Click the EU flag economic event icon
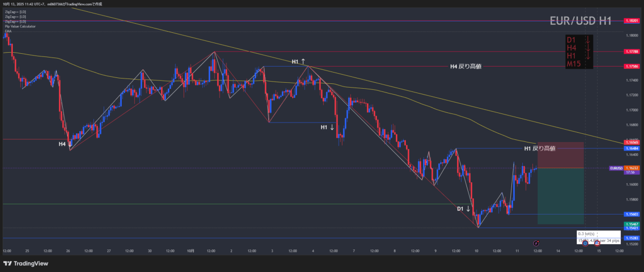Viewport: 644px width, 272px height. pyautogui.click(x=585, y=244)
